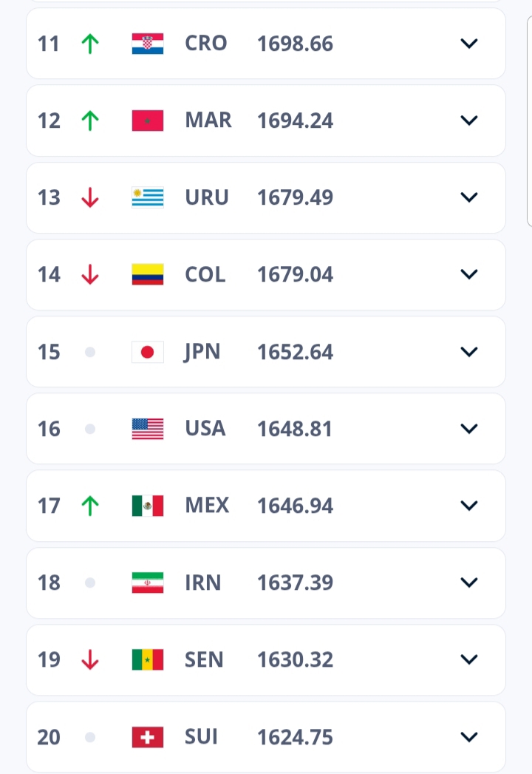Select the USA team code
This screenshot has width=532, height=774.
pos(205,429)
